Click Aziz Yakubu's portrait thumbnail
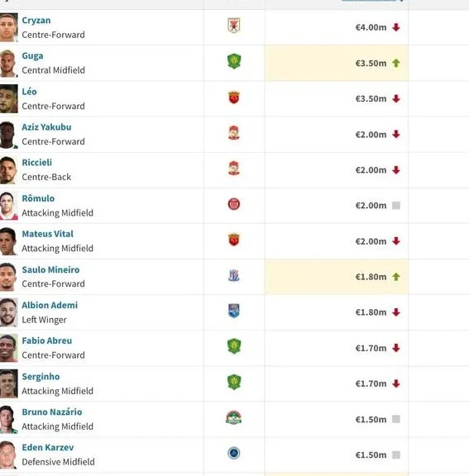The height and width of the screenshot is (476, 469). click(8, 135)
